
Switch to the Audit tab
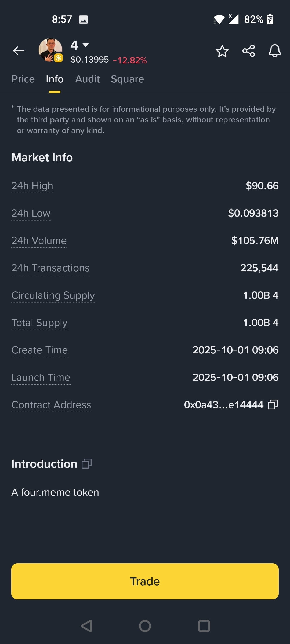88,79
